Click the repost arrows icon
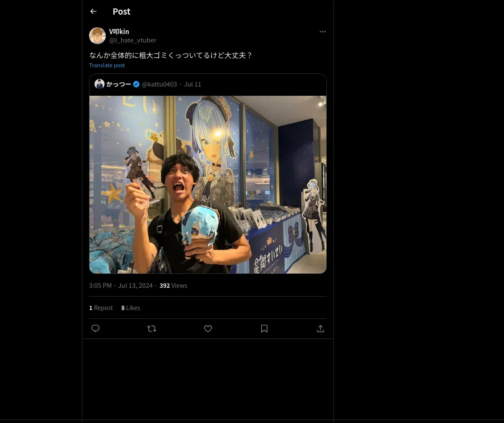 [x=152, y=328]
